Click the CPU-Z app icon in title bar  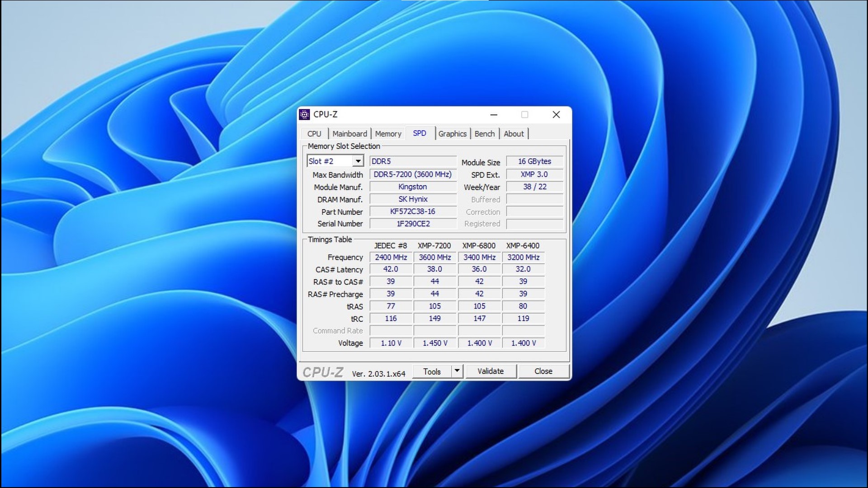tap(304, 114)
